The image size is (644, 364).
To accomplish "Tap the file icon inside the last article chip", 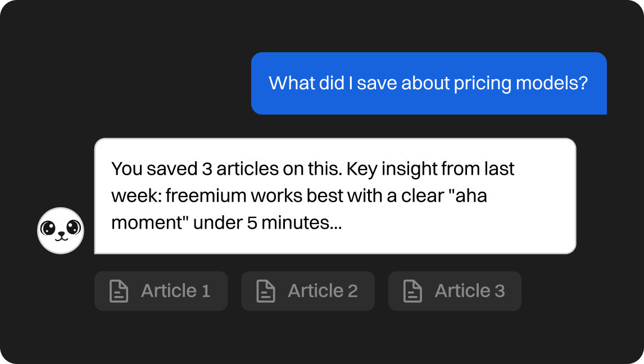I will [x=412, y=291].
